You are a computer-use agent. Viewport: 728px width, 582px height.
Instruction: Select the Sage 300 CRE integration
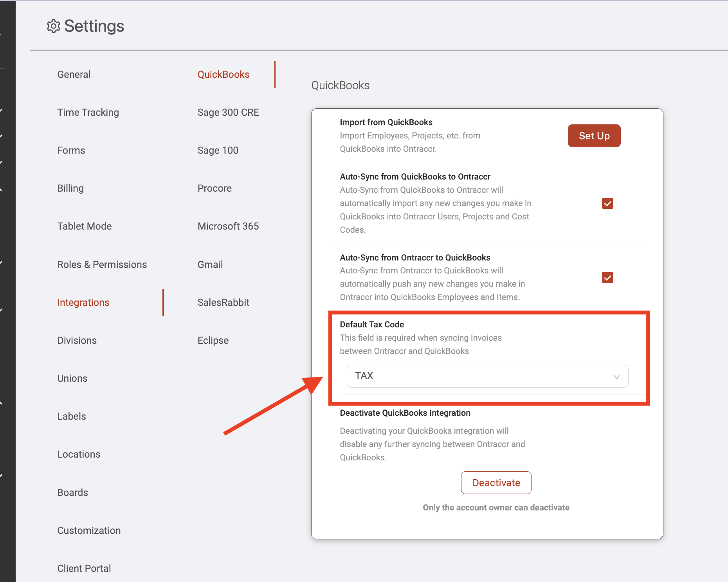click(x=228, y=112)
